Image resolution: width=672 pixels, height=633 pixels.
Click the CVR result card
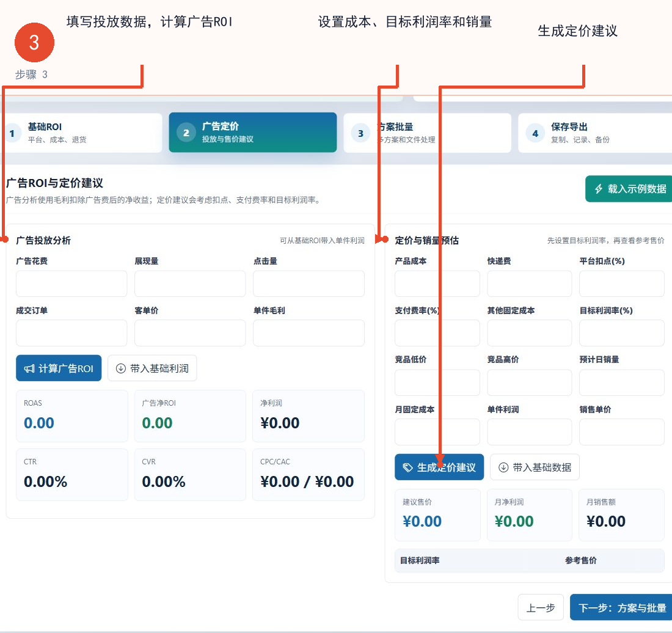click(190, 474)
